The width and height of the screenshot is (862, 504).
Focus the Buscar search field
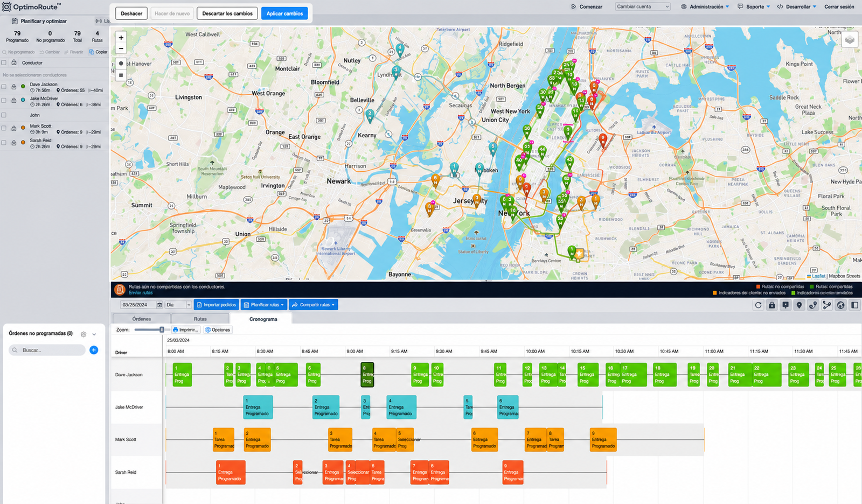pyautogui.click(x=47, y=350)
